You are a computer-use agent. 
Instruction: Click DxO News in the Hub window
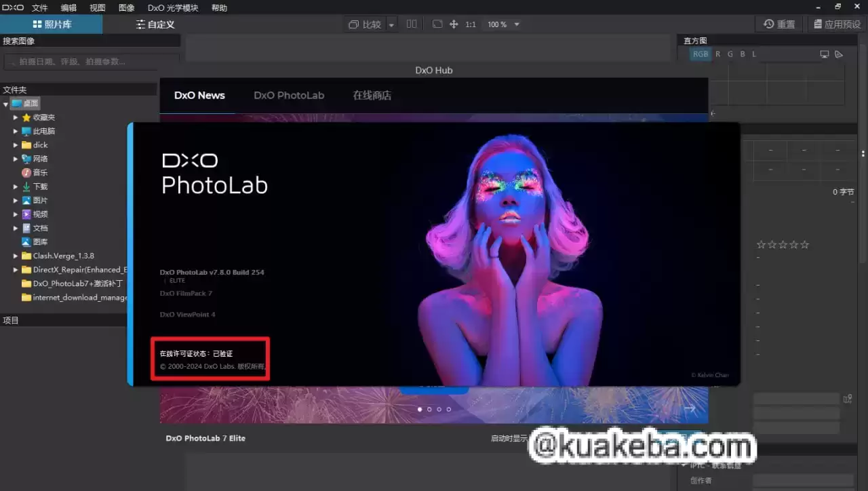pos(199,95)
